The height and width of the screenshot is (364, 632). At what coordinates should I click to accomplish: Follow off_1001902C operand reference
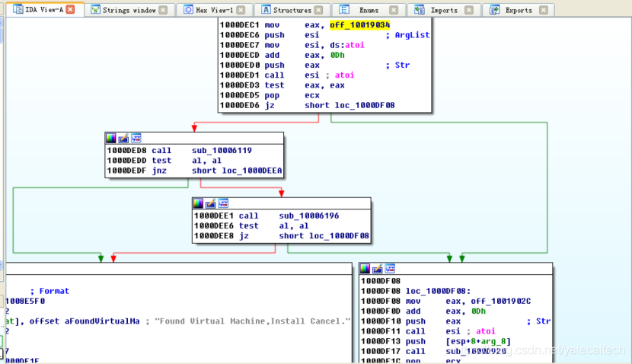point(500,301)
